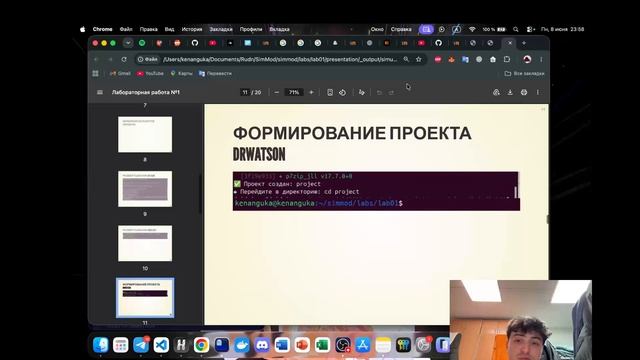This screenshot has width=640, height=360.
Task: Open Visual Studio Code from the Dock
Action: pyautogui.click(x=161, y=345)
